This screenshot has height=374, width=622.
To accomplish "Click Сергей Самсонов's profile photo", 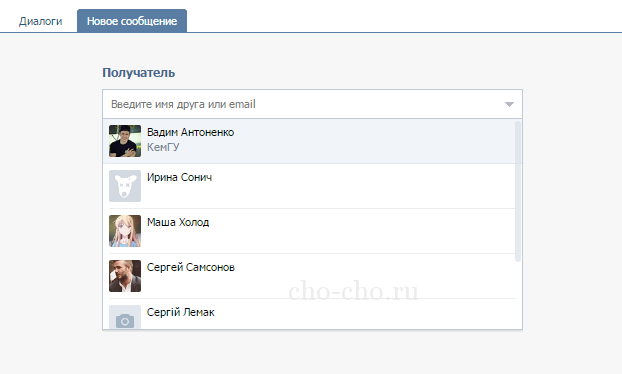I will tap(125, 276).
